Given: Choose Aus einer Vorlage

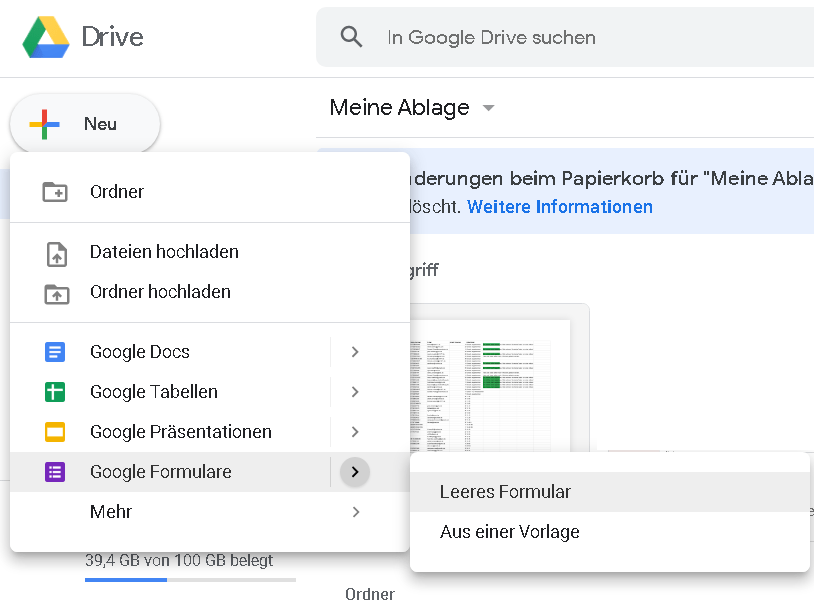Looking at the screenshot, I should pyautogui.click(x=610, y=532).
